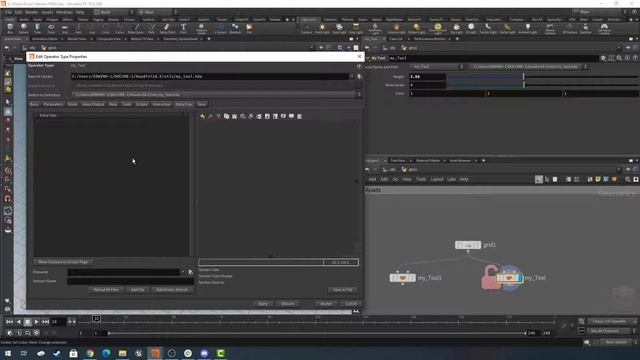Select the Torus shelf tool
Screen dimensions: 640x360
click(51, 28)
